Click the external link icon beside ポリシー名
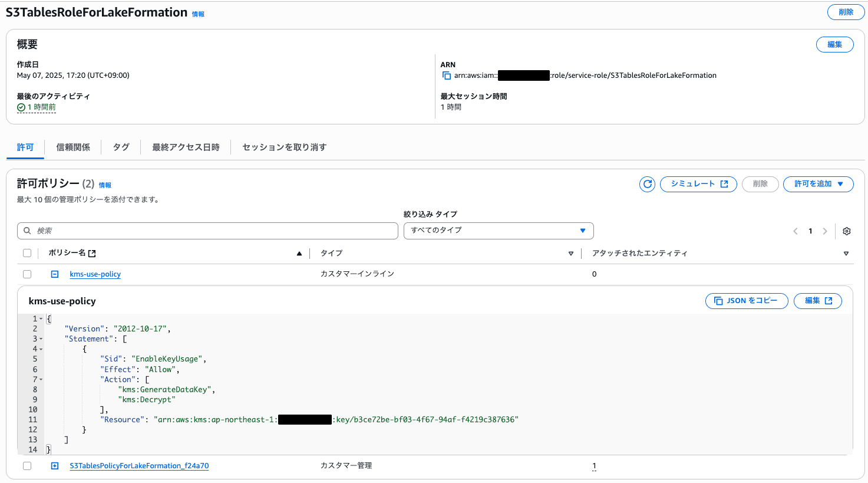868x483 pixels. 92,253
